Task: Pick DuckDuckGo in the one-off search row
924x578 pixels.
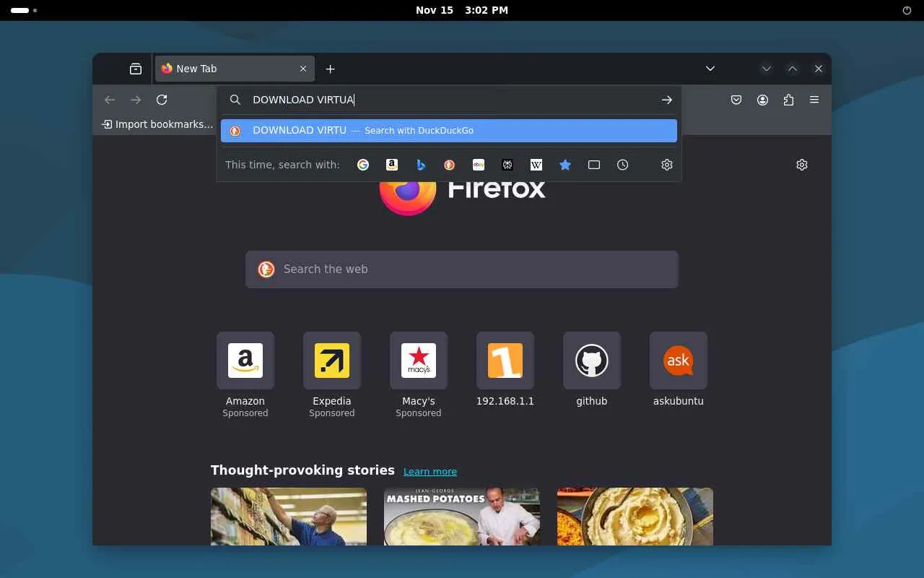Action: tap(450, 165)
